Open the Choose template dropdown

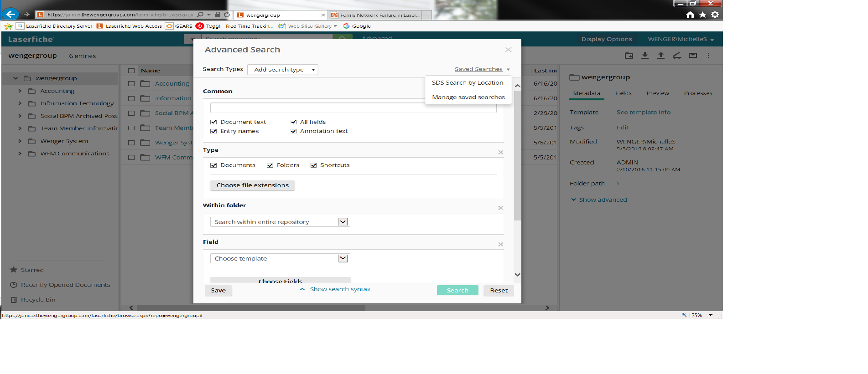pos(279,258)
